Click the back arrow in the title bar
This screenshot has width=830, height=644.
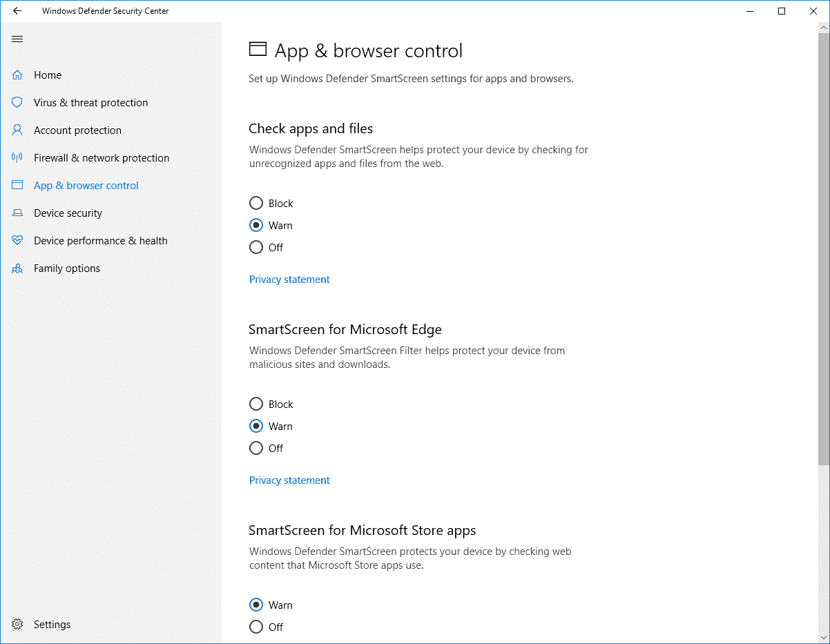17,11
